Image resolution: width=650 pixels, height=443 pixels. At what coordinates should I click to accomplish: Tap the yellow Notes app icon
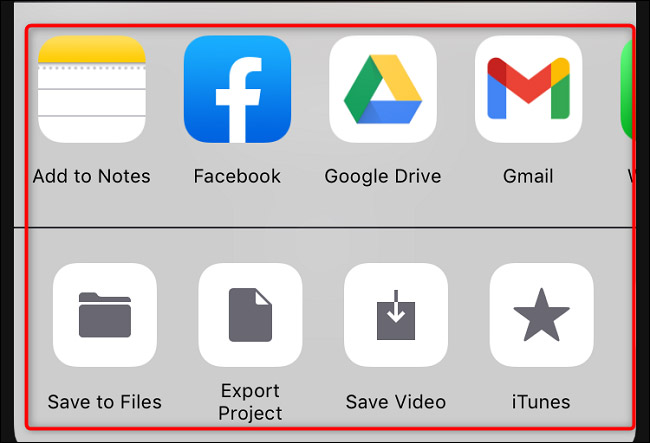pos(92,89)
